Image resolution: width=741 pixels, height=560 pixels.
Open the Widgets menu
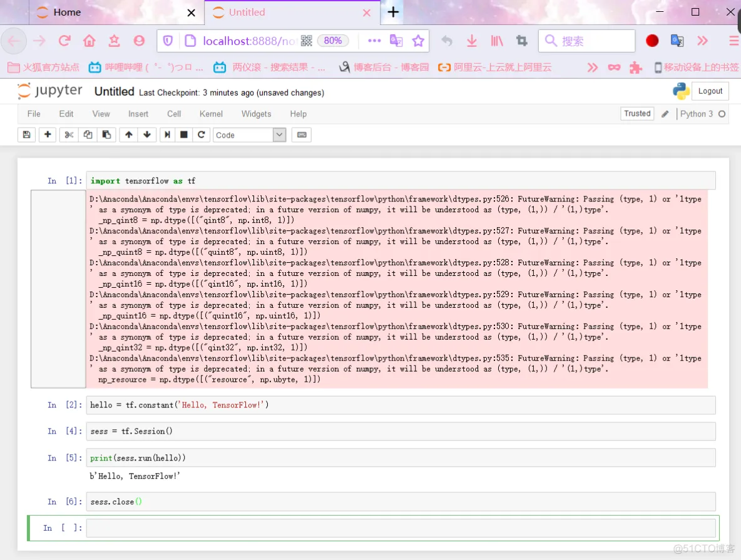point(256,114)
